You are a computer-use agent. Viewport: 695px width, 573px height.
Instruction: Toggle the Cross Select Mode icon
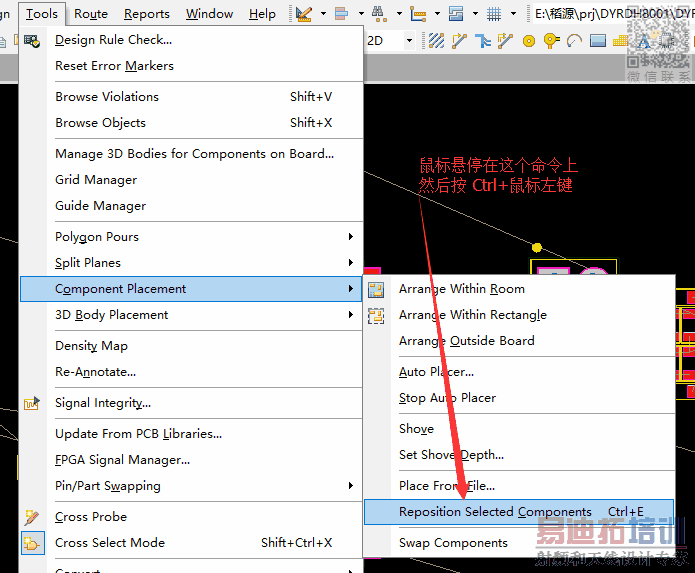(32, 543)
